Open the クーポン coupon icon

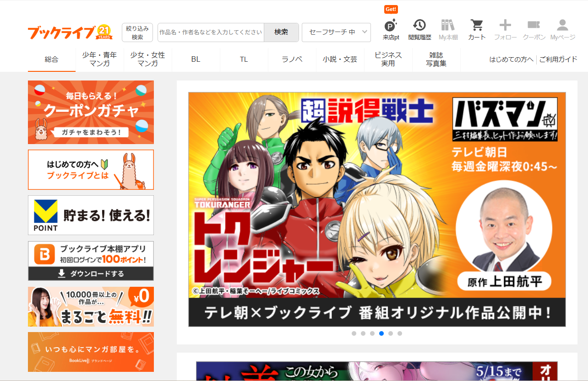click(534, 30)
